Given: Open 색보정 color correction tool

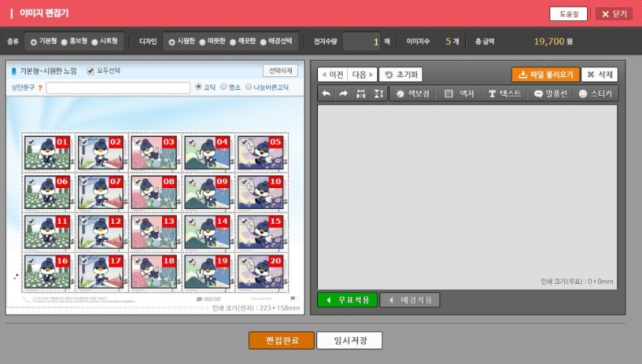Looking at the screenshot, I should click(412, 94).
